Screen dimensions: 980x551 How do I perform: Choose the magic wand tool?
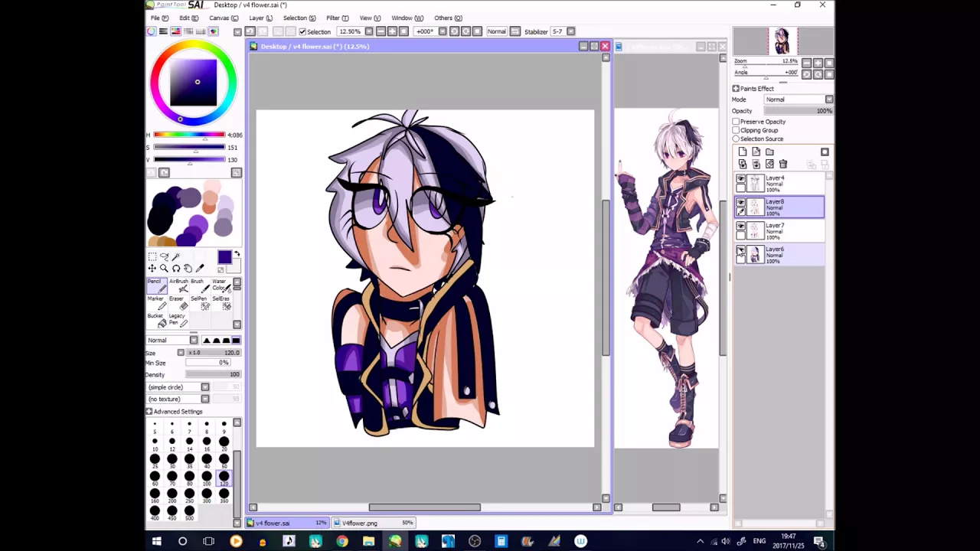click(176, 256)
